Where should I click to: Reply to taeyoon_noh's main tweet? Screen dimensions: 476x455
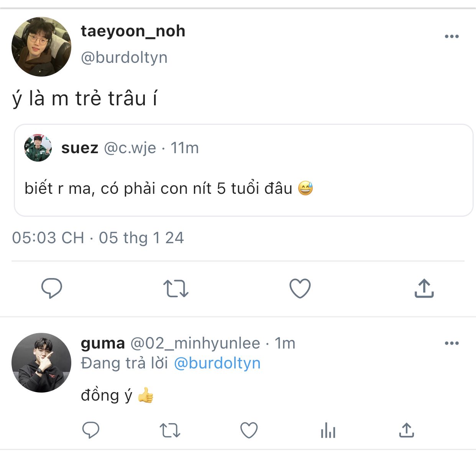pos(51,288)
